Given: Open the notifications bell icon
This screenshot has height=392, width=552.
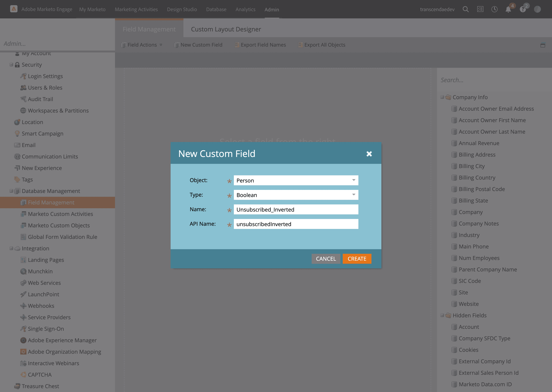Looking at the screenshot, I should coord(508,9).
